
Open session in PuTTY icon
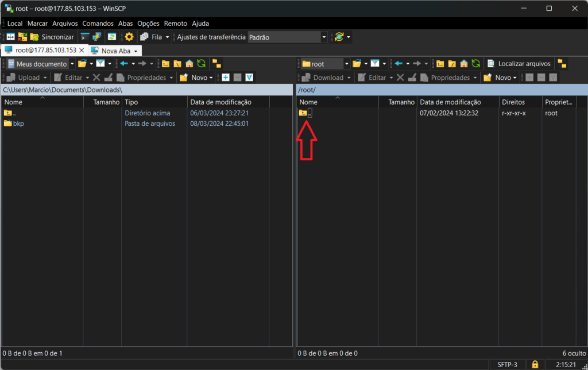click(96, 37)
